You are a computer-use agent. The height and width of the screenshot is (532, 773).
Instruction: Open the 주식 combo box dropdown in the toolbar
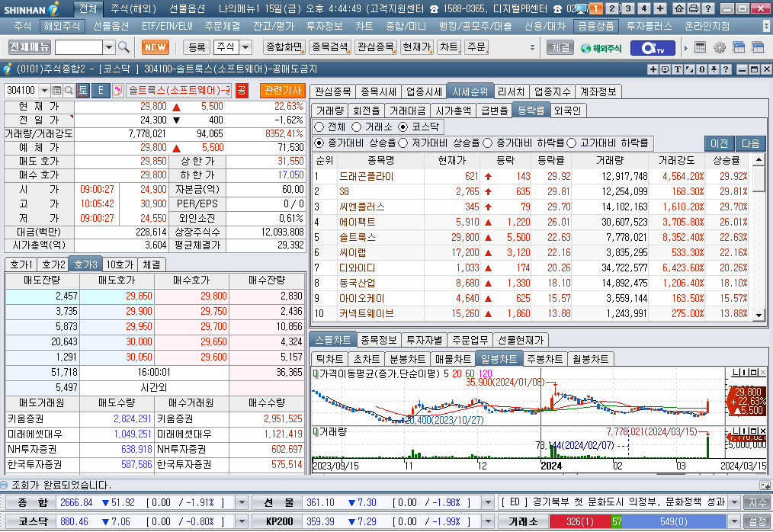245,47
